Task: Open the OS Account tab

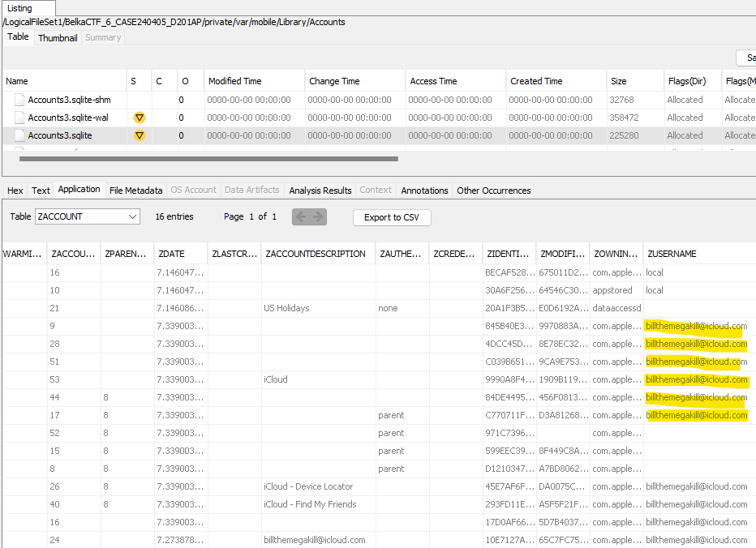Action: click(193, 190)
